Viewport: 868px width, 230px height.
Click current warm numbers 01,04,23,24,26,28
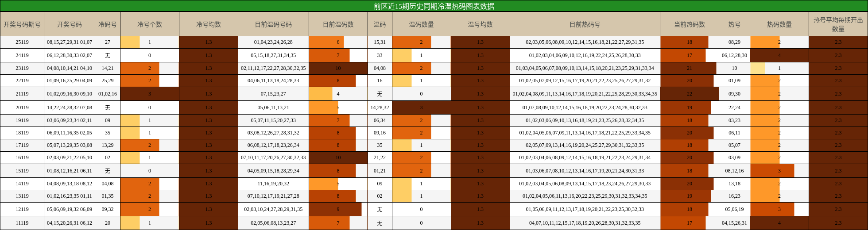point(273,42)
